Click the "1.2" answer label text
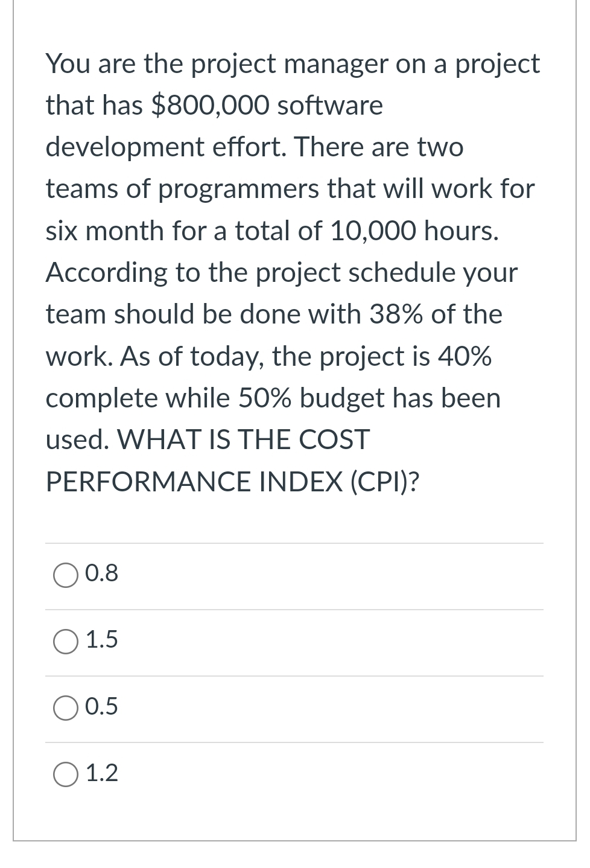The width and height of the screenshot is (590, 868). (102, 773)
